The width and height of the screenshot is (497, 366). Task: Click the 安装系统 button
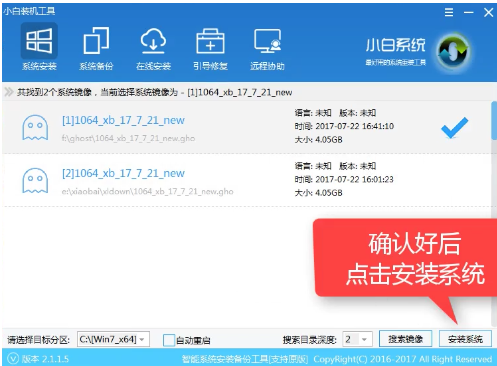pyautogui.click(x=465, y=339)
